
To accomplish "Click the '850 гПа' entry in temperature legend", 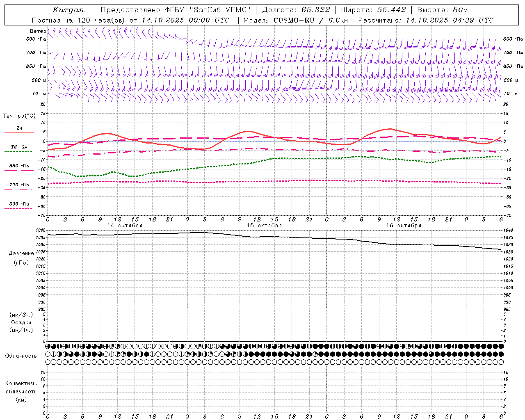I will 19,166.
